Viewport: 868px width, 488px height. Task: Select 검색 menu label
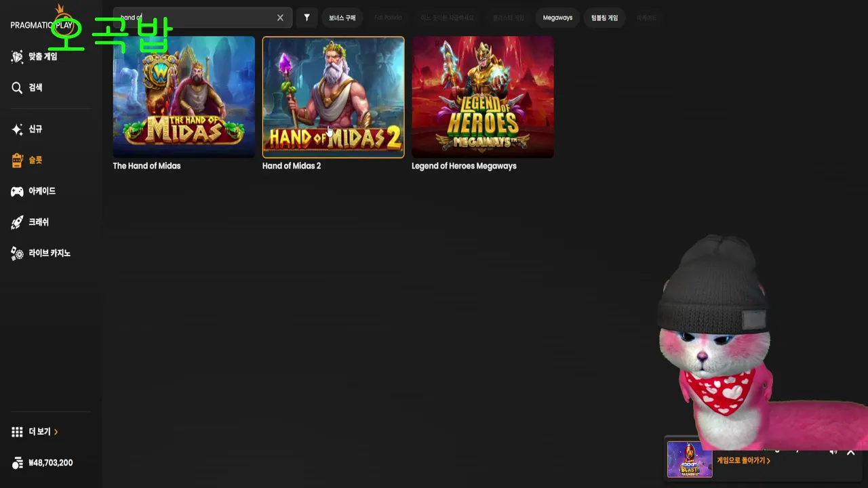(x=35, y=87)
